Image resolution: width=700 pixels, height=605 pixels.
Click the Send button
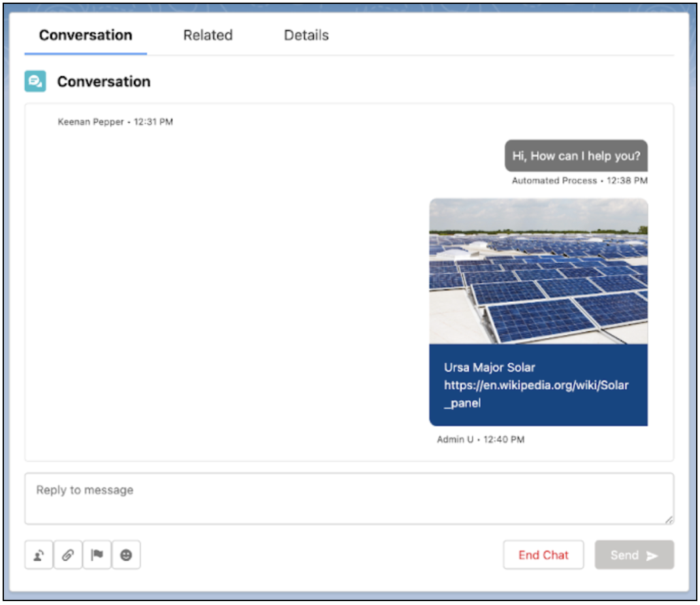[634, 555]
